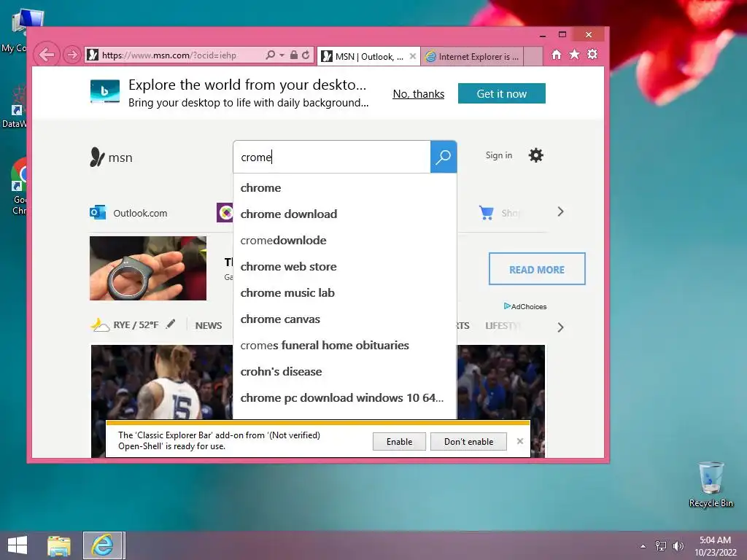Image resolution: width=747 pixels, height=560 pixels.
Task: Click Enable for Classic Explorer Bar add-on
Action: [399, 441]
